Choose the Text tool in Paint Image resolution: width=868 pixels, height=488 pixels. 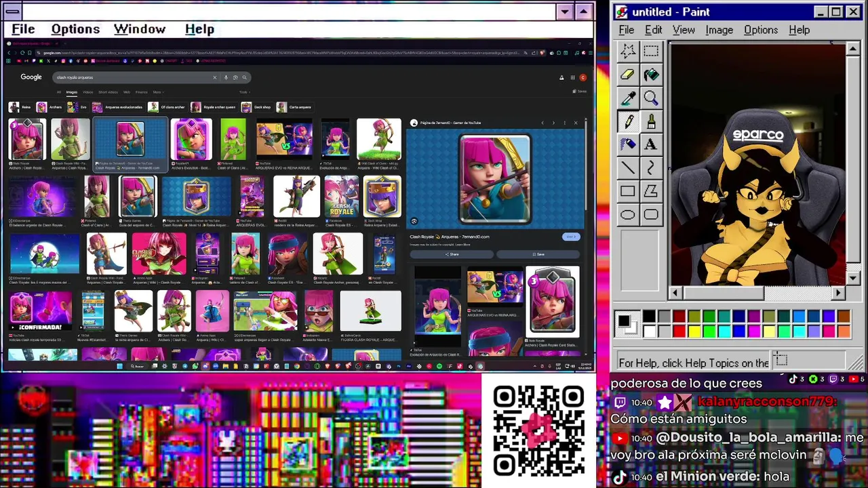[651, 144]
